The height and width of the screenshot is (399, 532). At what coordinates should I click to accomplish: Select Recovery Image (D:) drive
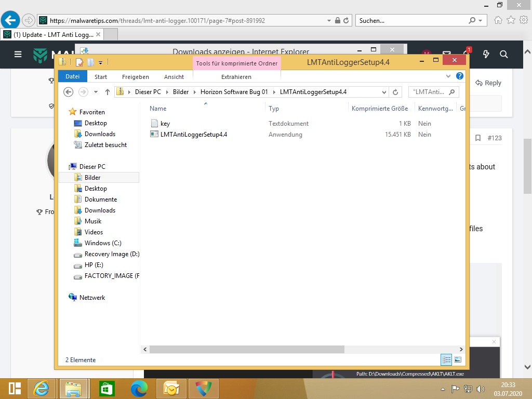coord(112,254)
